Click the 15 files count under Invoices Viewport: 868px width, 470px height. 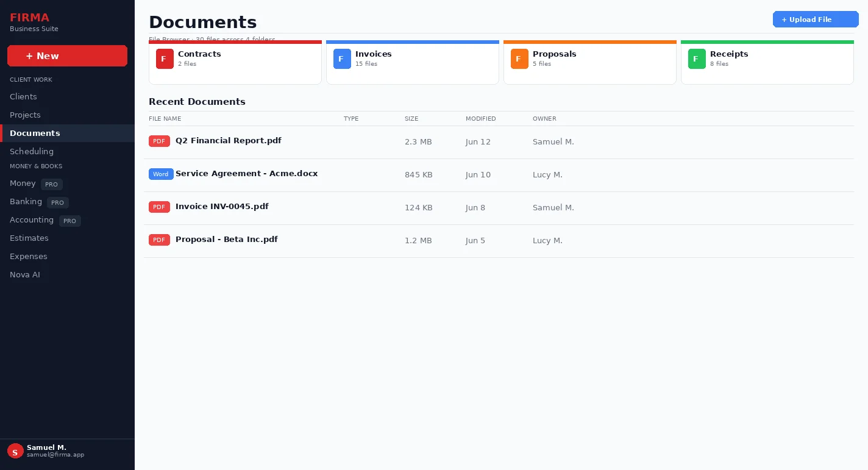[366, 64]
